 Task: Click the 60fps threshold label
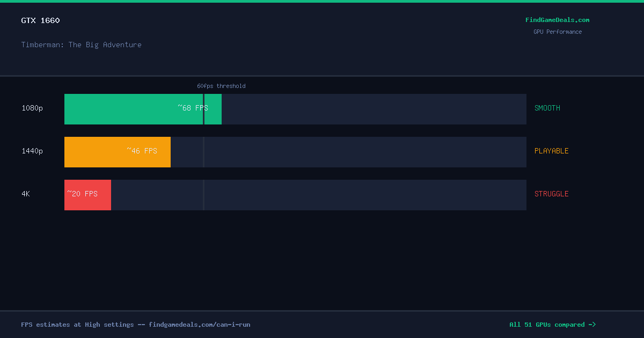(x=221, y=86)
